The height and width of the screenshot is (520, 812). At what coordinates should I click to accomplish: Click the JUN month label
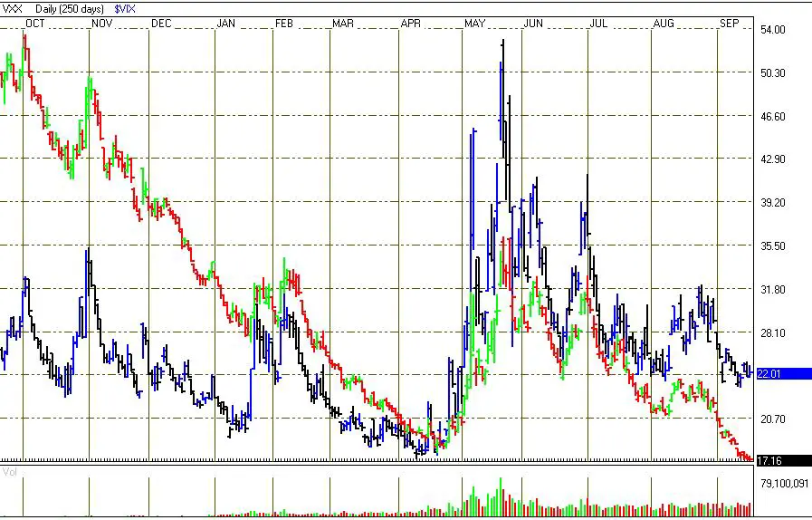coord(533,24)
